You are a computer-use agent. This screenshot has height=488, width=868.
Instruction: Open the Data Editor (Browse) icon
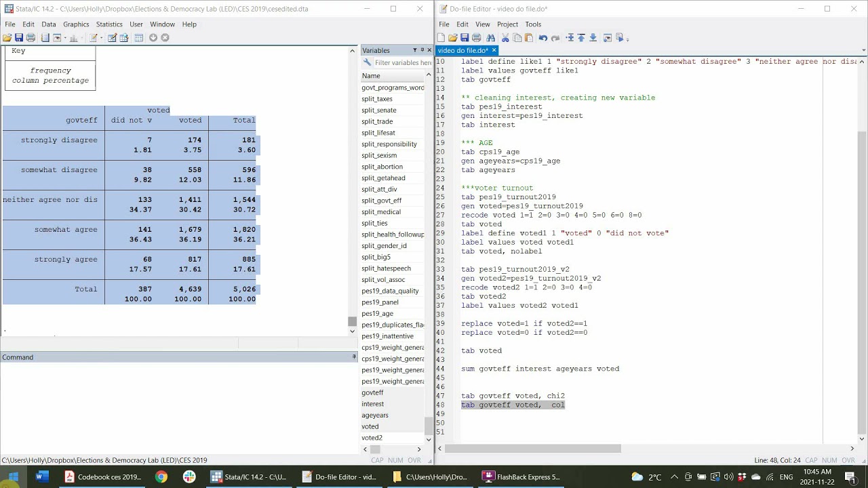point(124,38)
